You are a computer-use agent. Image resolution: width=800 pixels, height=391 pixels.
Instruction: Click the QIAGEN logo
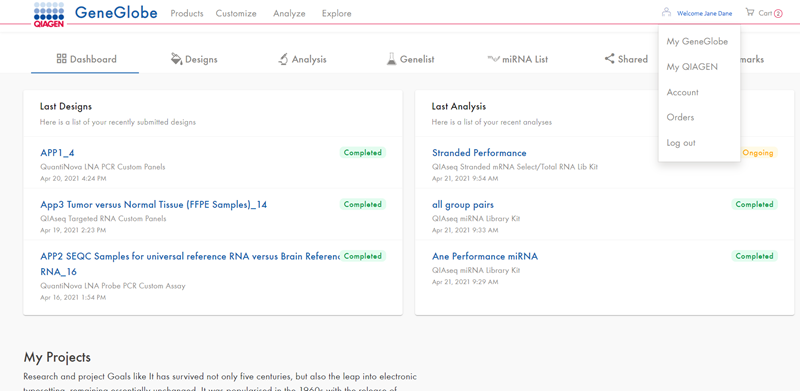[x=48, y=14]
